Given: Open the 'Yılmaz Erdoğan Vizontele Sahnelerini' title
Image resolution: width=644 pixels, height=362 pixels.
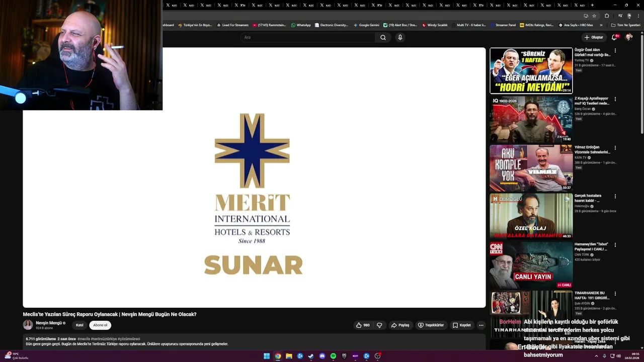Looking at the screenshot, I should (592, 150).
